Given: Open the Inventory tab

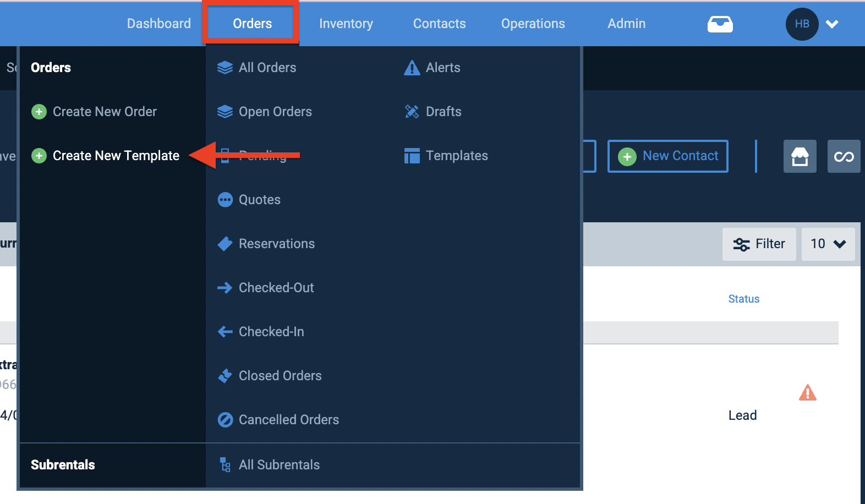Looking at the screenshot, I should 346,24.
